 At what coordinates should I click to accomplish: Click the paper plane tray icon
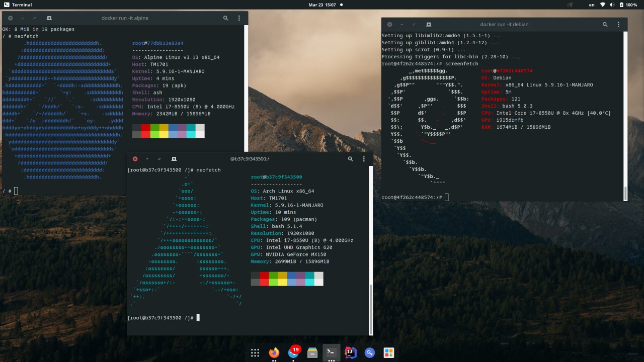570,5
